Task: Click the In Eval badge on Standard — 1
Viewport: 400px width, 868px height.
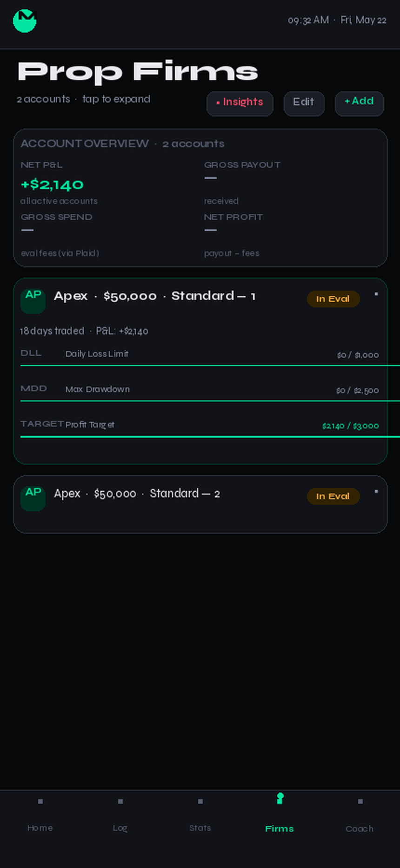Action: [x=333, y=299]
